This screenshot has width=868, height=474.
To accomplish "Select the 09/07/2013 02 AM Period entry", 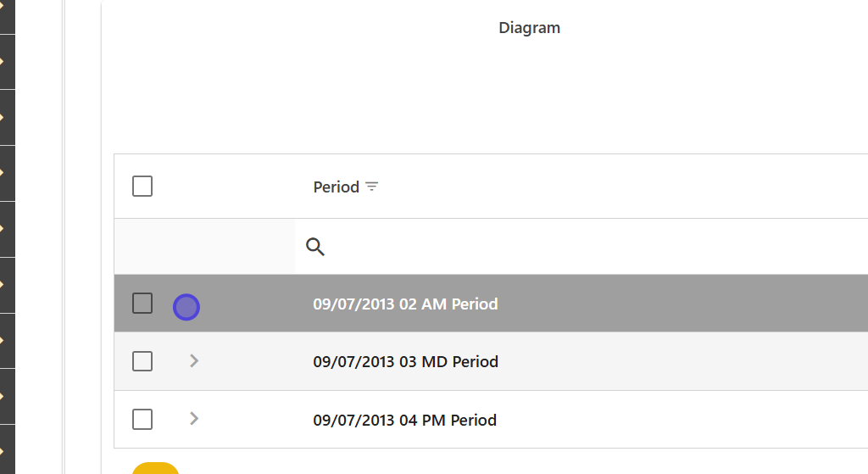I will point(405,304).
